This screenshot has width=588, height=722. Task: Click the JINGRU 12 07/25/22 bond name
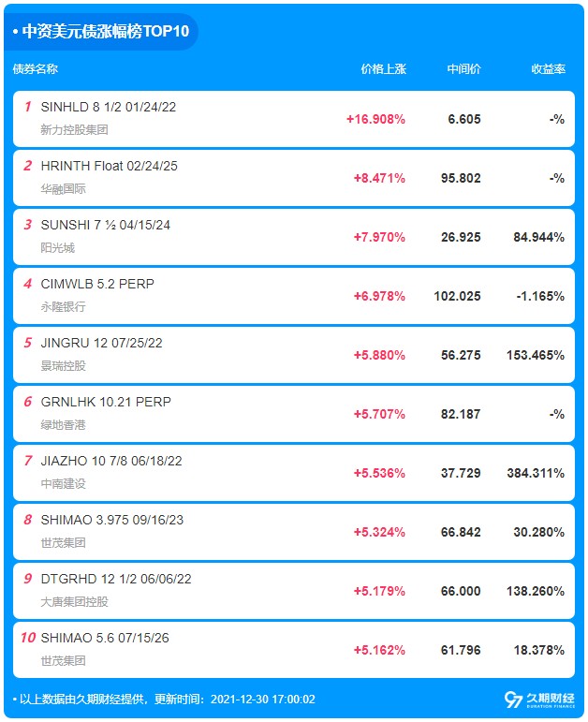point(102,343)
